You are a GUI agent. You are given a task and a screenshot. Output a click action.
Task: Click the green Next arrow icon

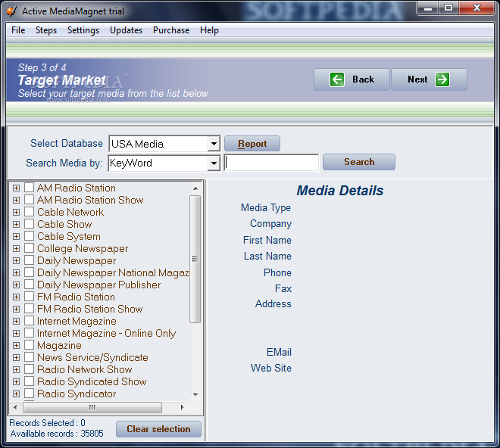[x=442, y=79]
